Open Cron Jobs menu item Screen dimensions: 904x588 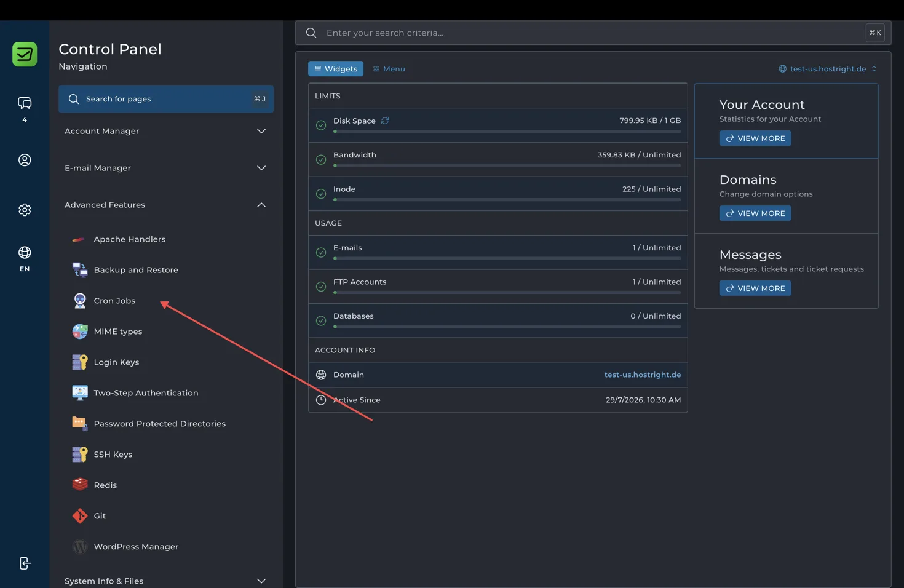coord(114,301)
